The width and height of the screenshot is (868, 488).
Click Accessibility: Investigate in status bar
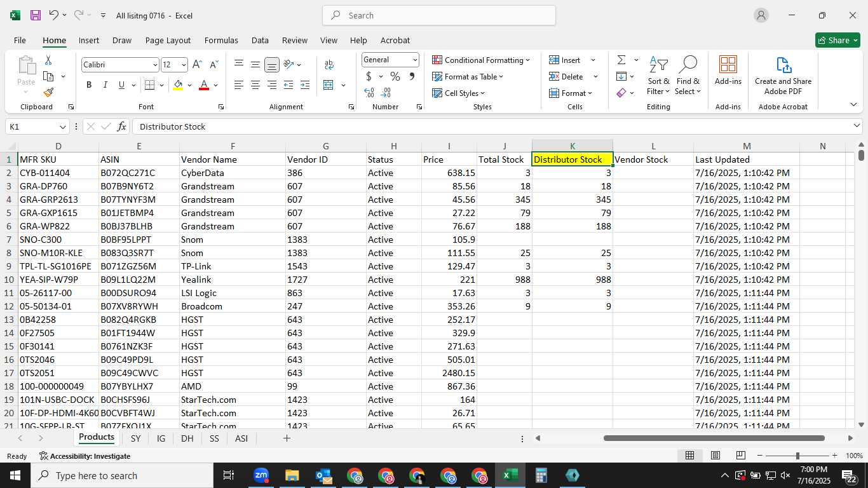(x=85, y=456)
